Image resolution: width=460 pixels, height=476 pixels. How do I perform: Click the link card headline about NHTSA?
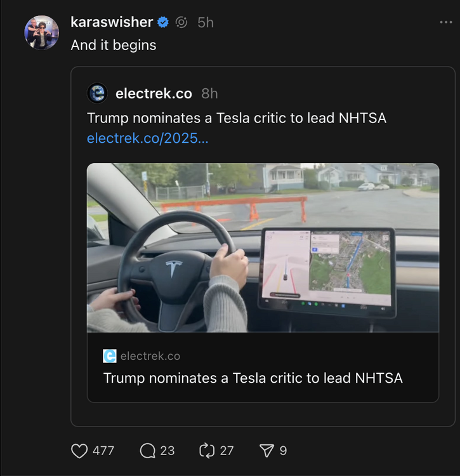tap(253, 378)
